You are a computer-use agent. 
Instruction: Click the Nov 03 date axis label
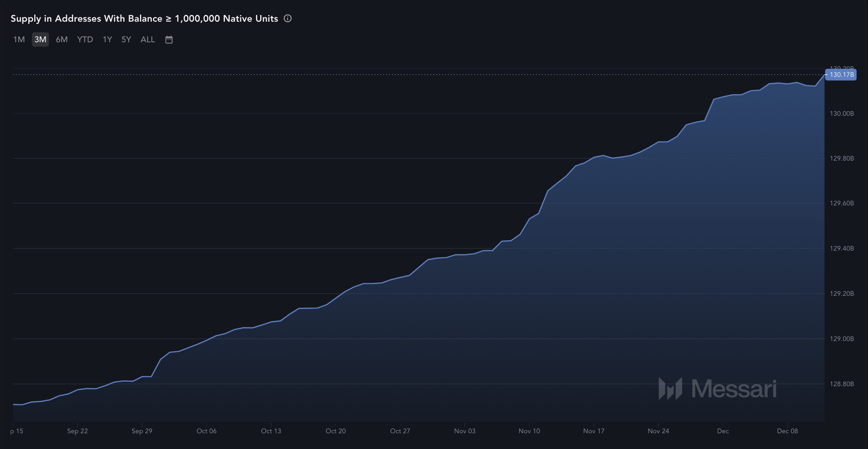coord(465,431)
